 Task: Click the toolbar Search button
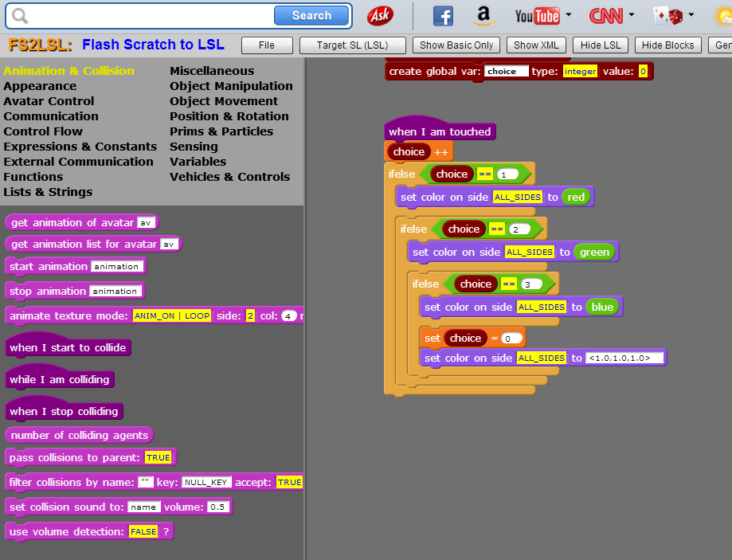pos(311,15)
